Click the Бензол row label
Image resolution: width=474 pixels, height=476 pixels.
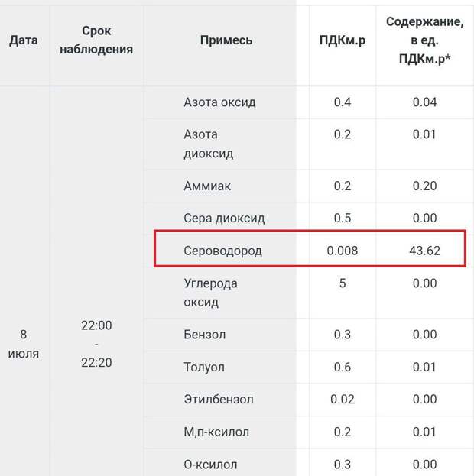coord(205,335)
